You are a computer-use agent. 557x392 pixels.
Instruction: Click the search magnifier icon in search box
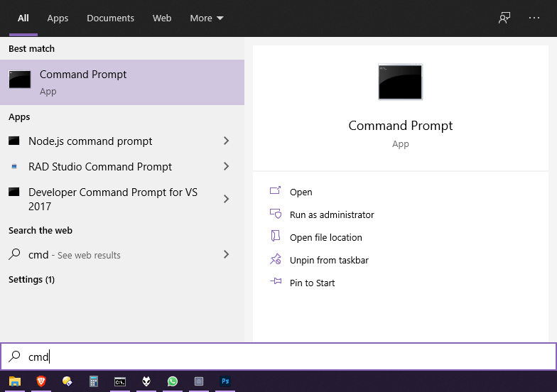(x=14, y=356)
